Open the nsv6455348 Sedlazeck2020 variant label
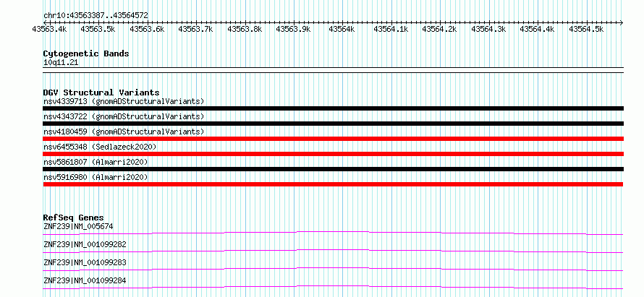The height and width of the screenshot is (297, 644). point(100,147)
